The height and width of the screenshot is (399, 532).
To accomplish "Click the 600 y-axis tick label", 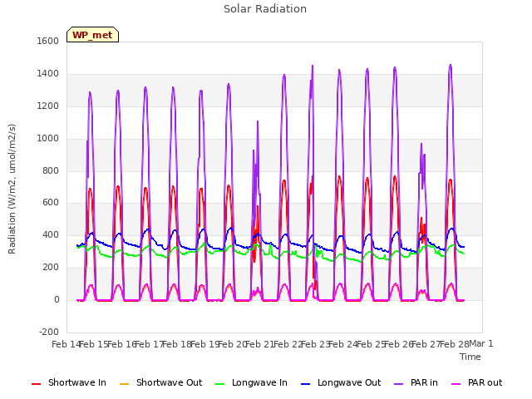I will [x=51, y=203].
